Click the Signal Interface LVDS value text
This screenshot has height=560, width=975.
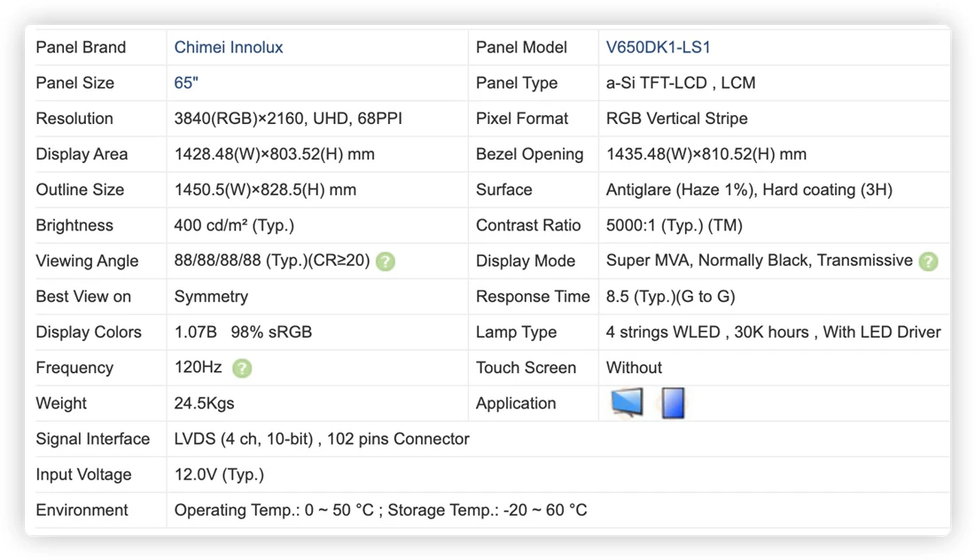coord(322,439)
